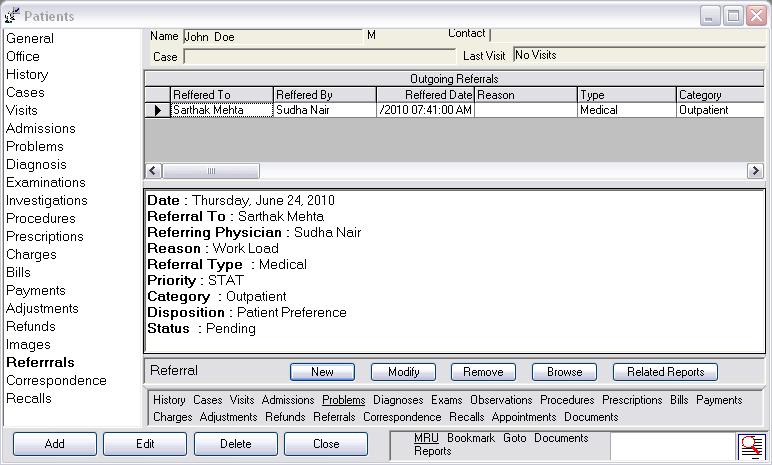The width and height of the screenshot is (772, 465).
Task: Open the Office section in sidebar
Action: (x=23, y=56)
